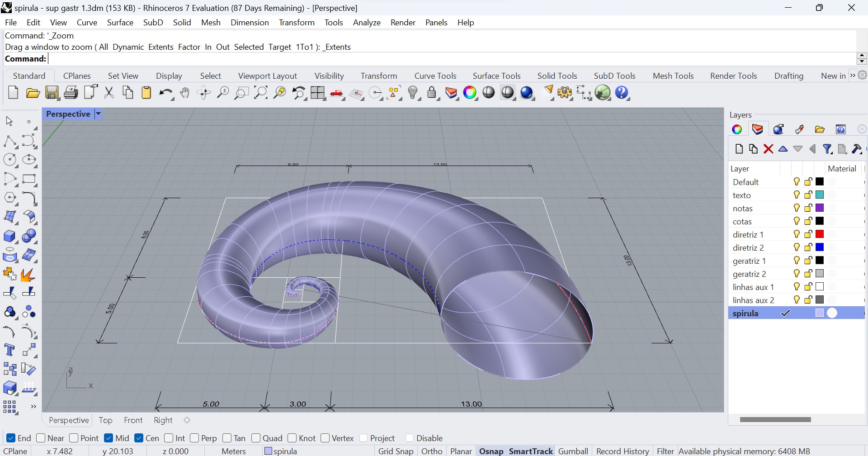The height and width of the screenshot is (456, 868).
Task: Change diretriz 1 red color swatch
Action: pos(820,234)
